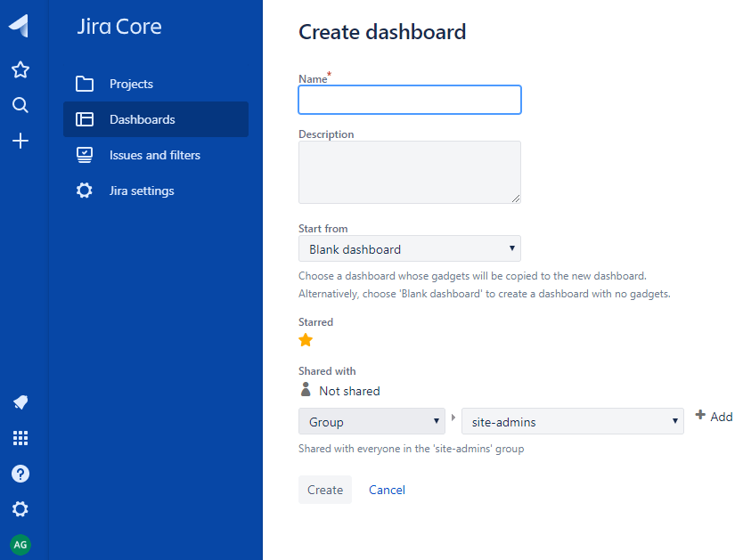743x560 pixels.
Task: Click the plus Create icon in sidebar
Action: pos(20,141)
